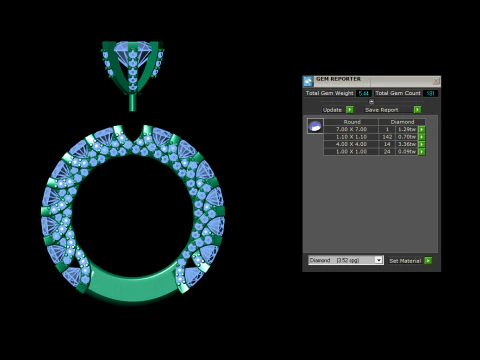Click the Total Gem Weight value field

click(x=364, y=93)
